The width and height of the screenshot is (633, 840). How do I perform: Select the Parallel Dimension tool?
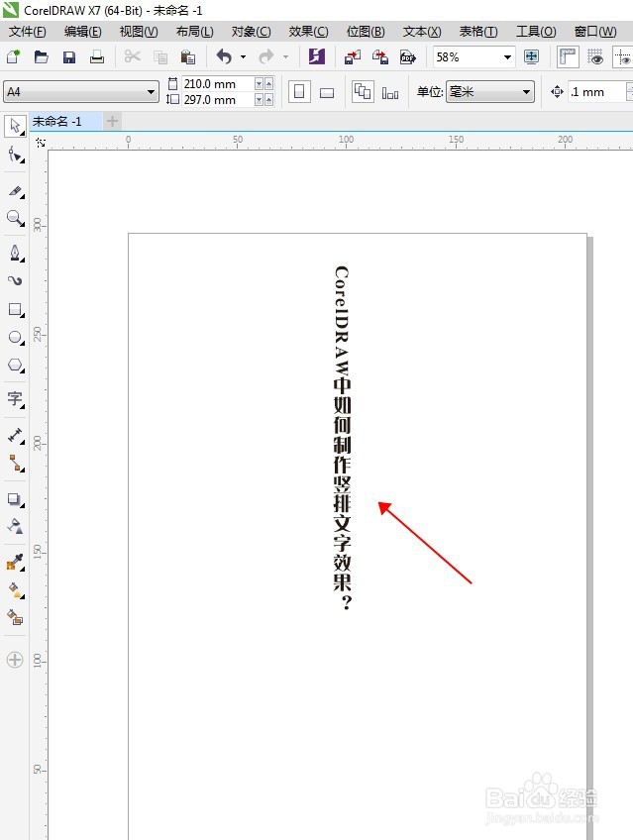(15, 435)
